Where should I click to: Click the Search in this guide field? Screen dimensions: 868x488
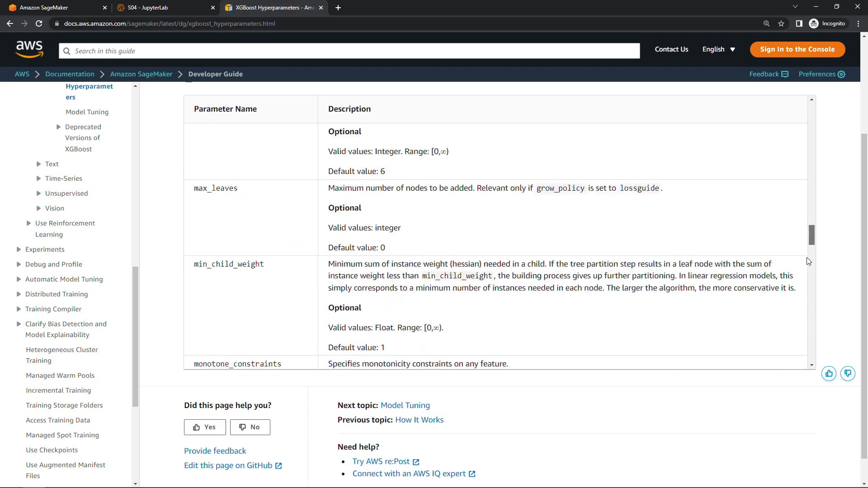tap(349, 51)
